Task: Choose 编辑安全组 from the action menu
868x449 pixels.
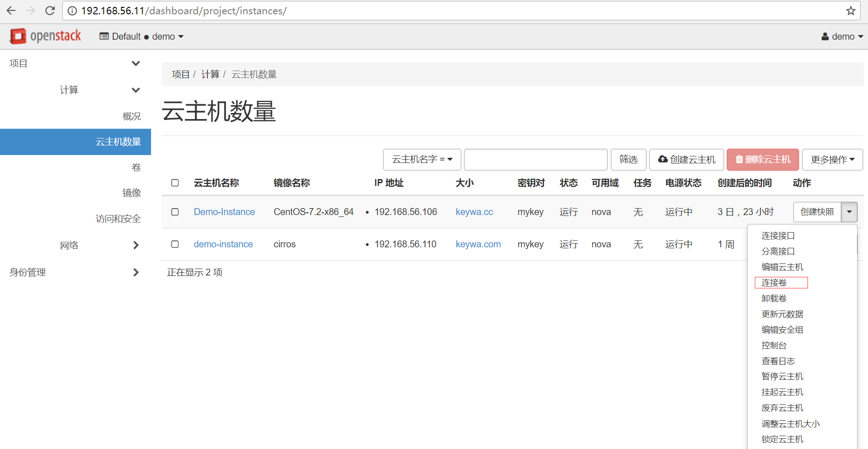Action: (x=782, y=330)
